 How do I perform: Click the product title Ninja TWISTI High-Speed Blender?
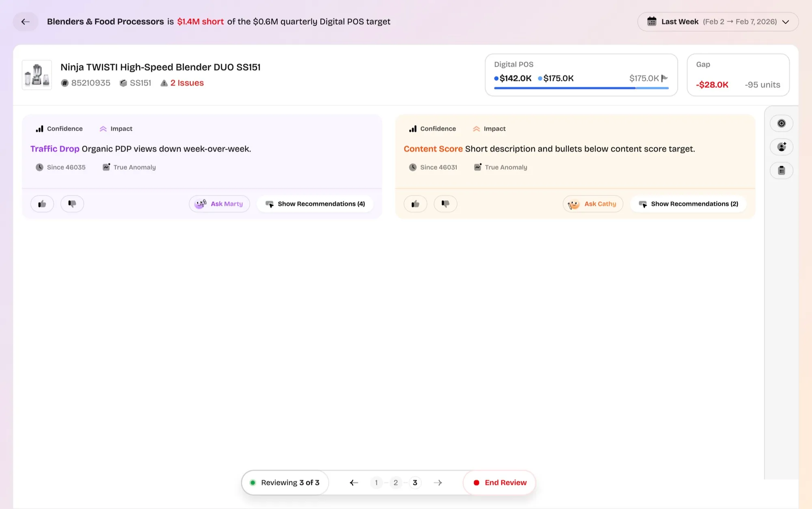(x=160, y=67)
